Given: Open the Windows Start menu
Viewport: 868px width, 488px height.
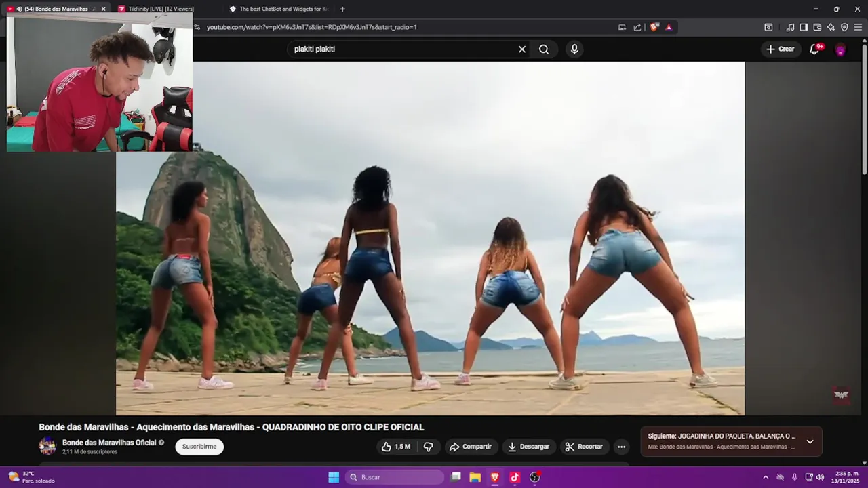Looking at the screenshot, I should [334, 477].
